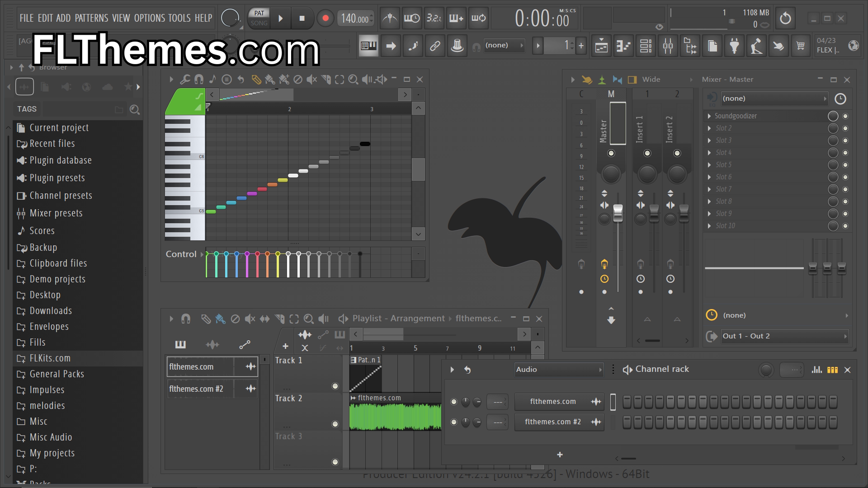Open the mixer from the main toolbar
868x488 pixels.
click(668, 46)
